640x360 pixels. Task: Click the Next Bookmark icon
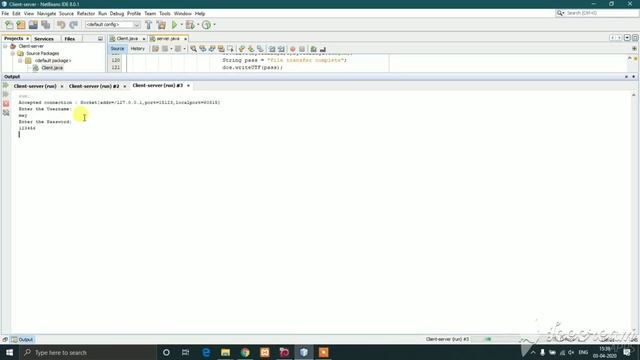251,49
